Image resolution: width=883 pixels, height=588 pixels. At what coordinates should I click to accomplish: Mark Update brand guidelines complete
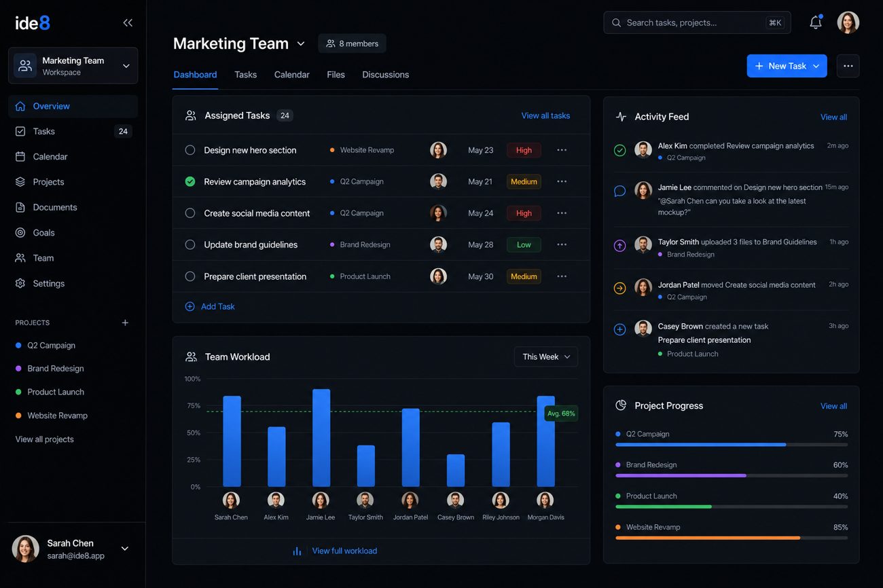coord(190,244)
